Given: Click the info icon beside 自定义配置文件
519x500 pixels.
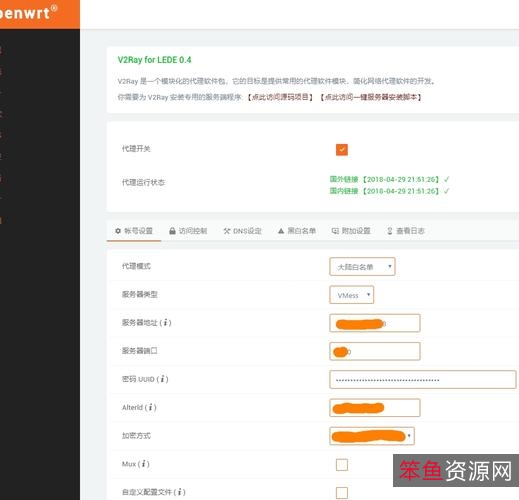Looking at the screenshot, I should [x=180, y=492].
